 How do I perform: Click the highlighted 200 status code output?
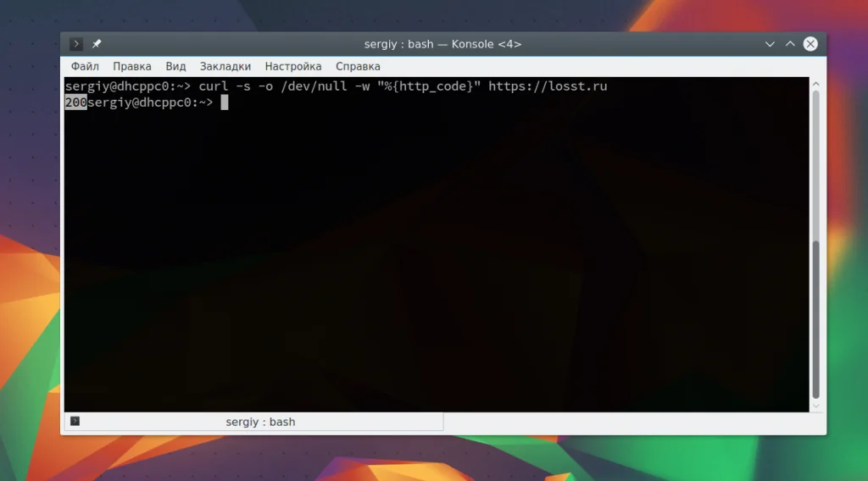pos(75,102)
